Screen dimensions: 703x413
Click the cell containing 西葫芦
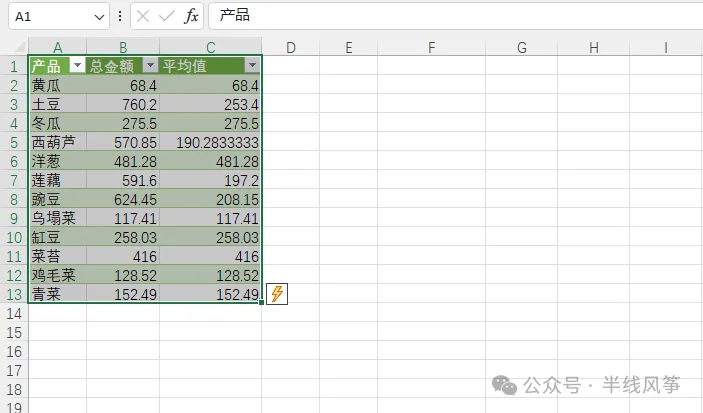click(x=57, y=142)
